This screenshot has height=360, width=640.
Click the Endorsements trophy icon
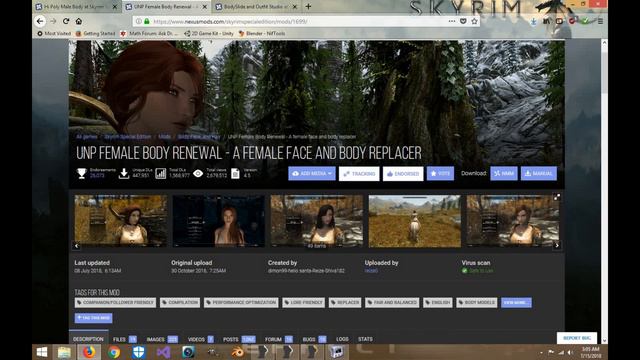pyautogui.click(x=82, y=173)
